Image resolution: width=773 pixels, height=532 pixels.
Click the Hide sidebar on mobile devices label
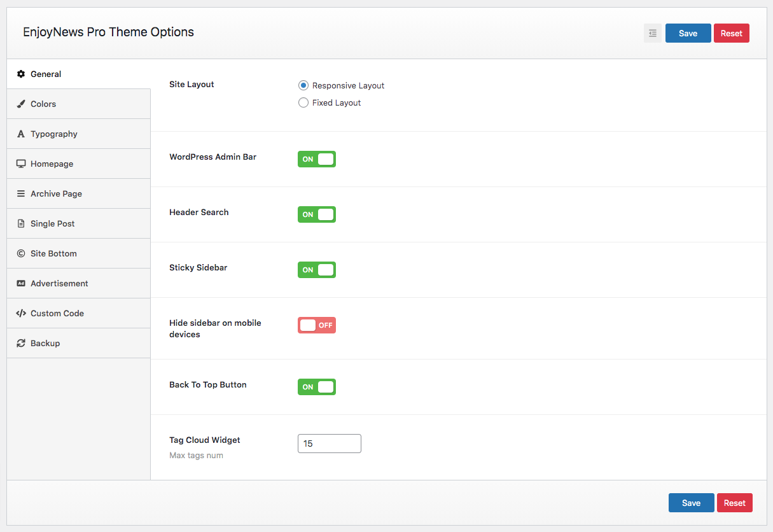216,328
